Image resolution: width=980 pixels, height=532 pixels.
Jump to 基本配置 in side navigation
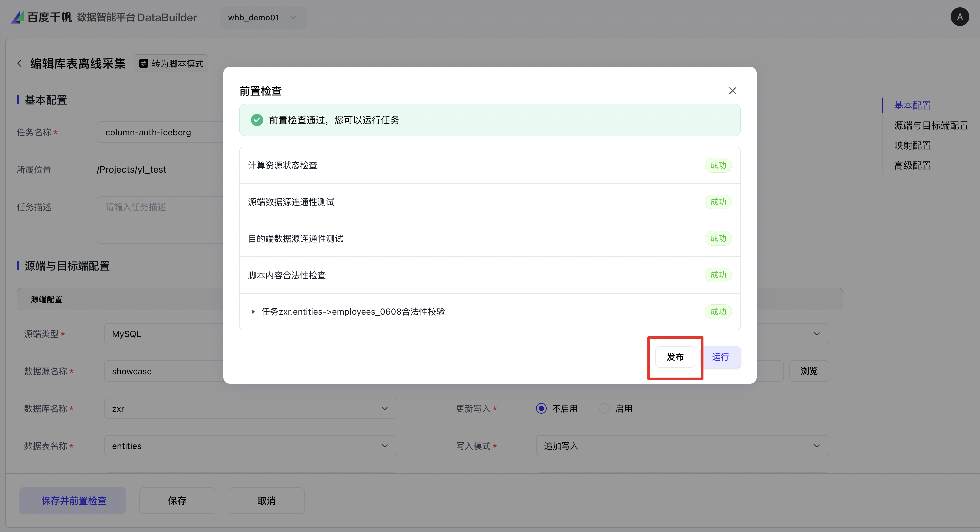click(x=912, y=105)
